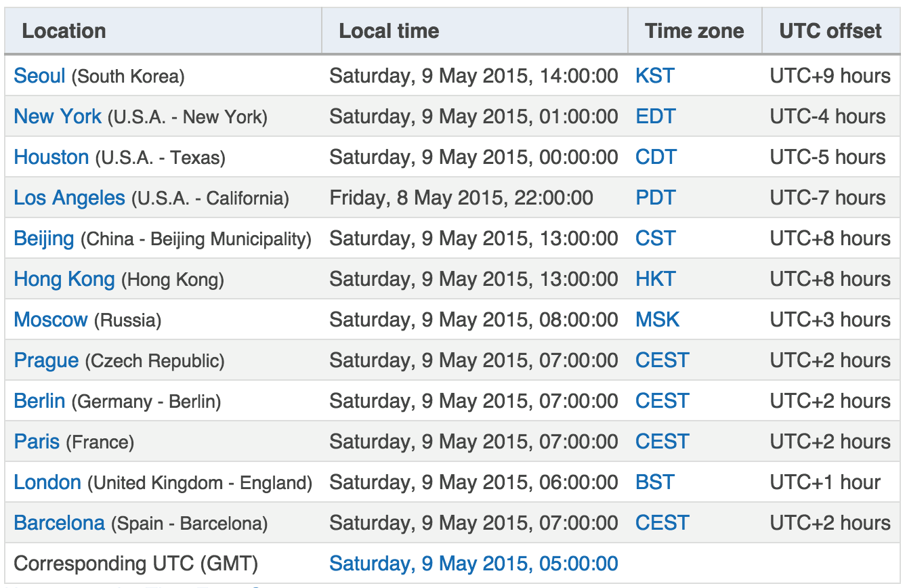Open the London location link
The image size is (905, 588).
(x=47, y=482)
